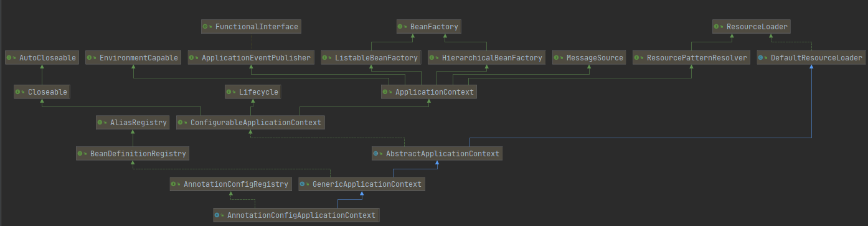Click the AutoCloseable node
Screen dimensions: 868x226
click(x=42, y=58)
